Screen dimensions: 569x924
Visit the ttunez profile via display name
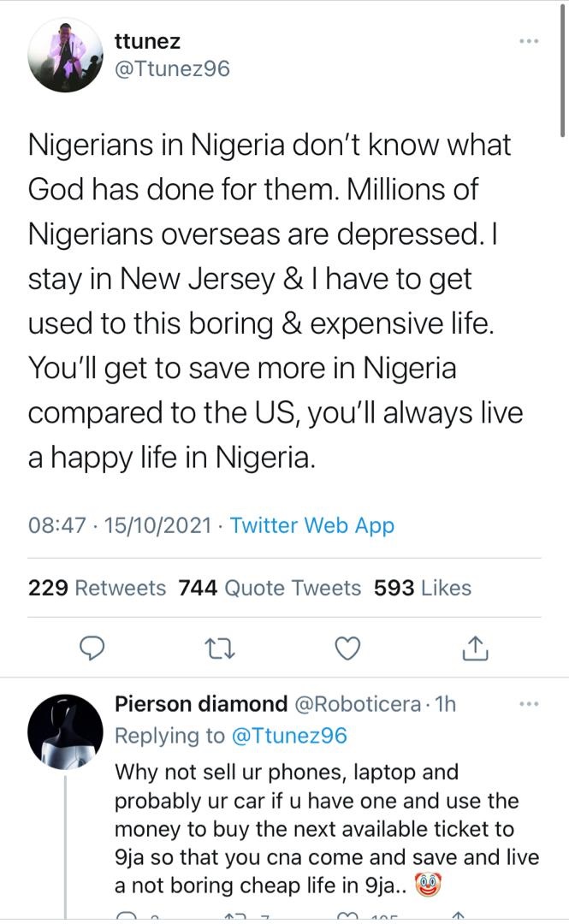click(x=147, y=40)
